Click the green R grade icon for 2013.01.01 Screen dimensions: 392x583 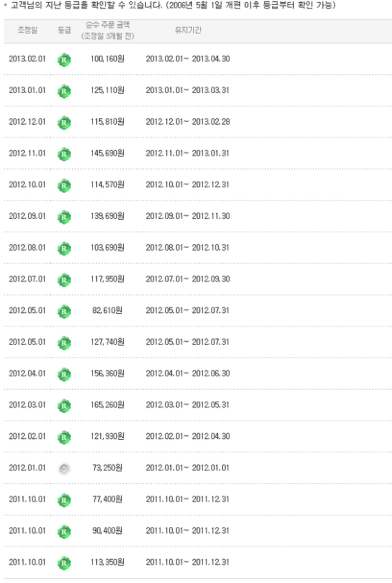point(64,91)
